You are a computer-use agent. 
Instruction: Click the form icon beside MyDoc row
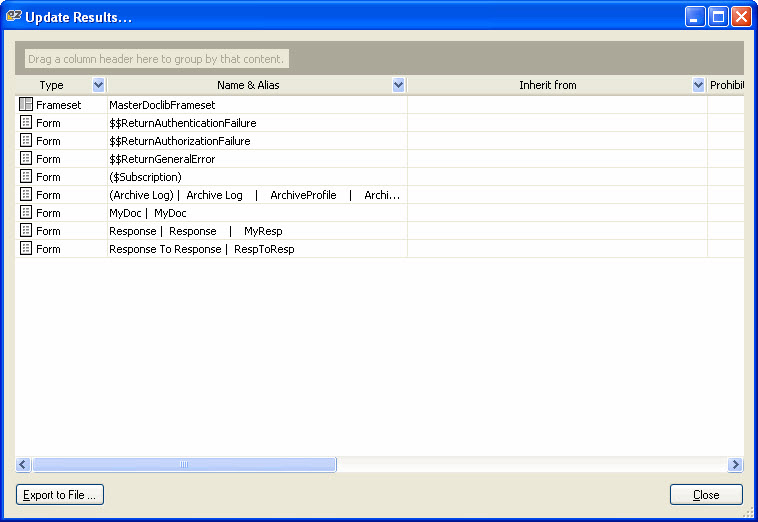click(26, 213)
